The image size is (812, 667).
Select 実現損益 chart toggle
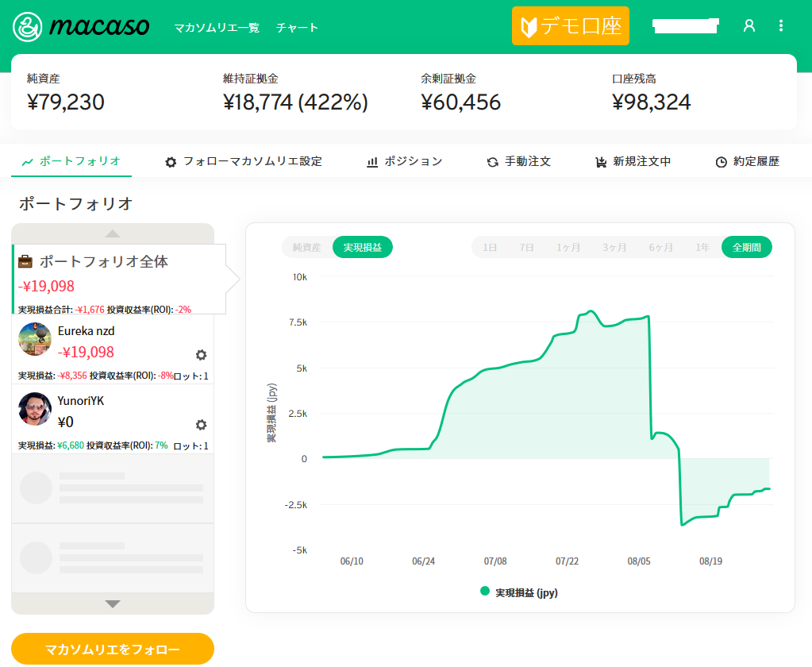click(x=362, y=247)
